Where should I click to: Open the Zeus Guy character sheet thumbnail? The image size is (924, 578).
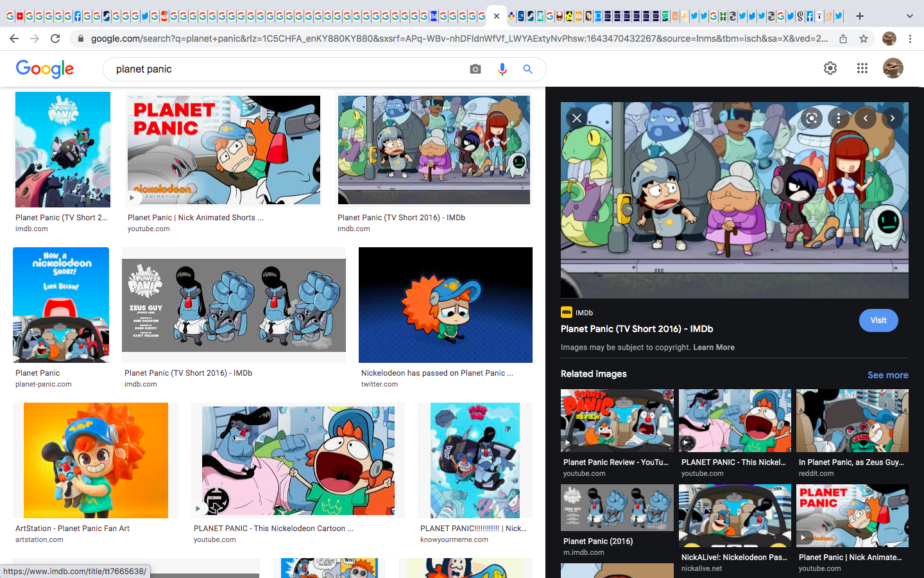[x=234, y=305]
